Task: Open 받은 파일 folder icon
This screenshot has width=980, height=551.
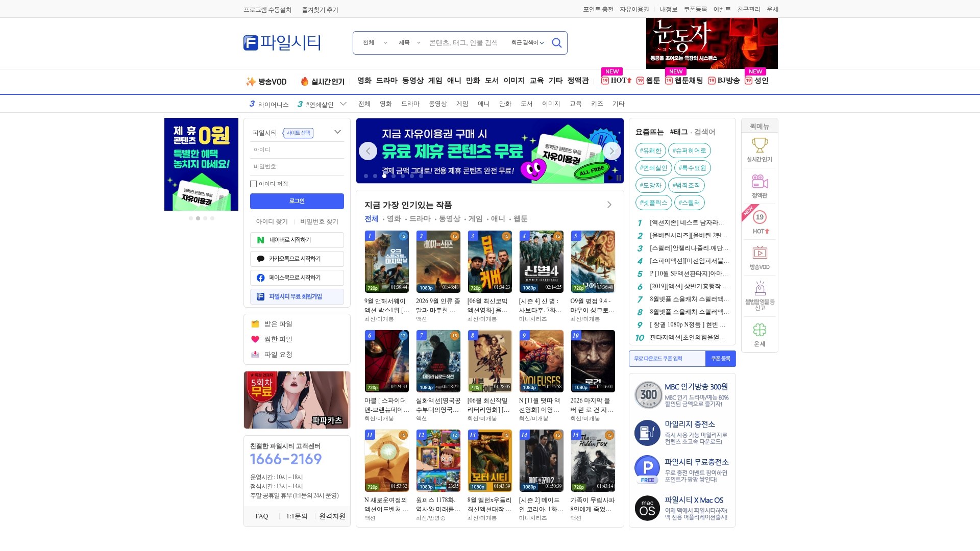Action: [255, 324]
